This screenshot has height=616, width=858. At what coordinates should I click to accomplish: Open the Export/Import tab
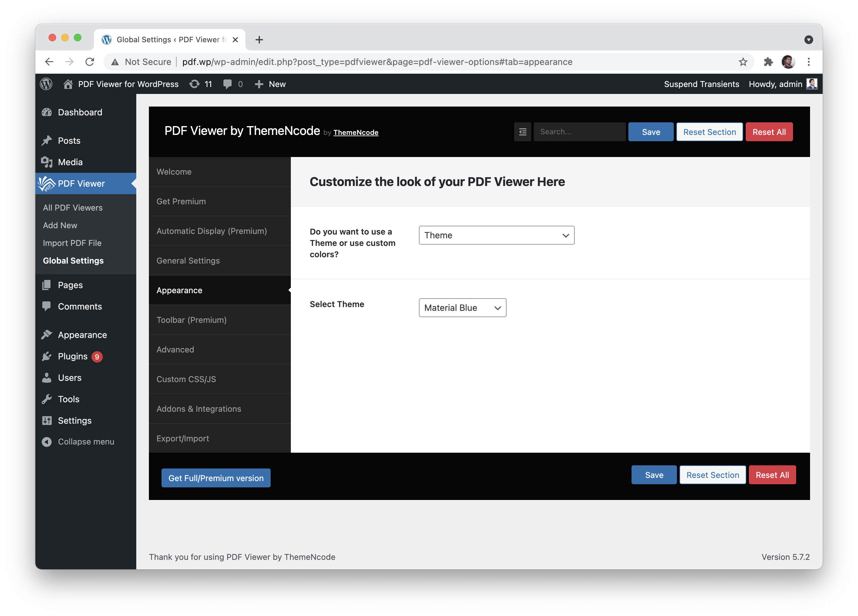pyautogui.click(x=220, y=438)
